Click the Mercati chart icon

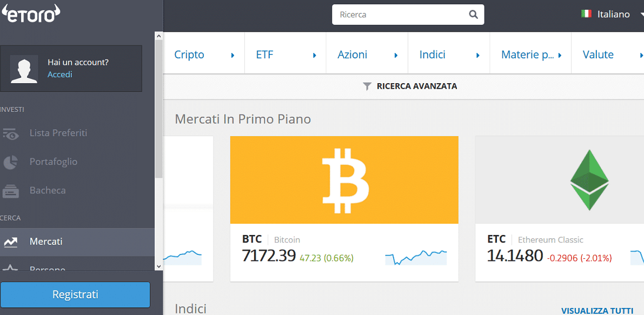click(x=11, y=242)
